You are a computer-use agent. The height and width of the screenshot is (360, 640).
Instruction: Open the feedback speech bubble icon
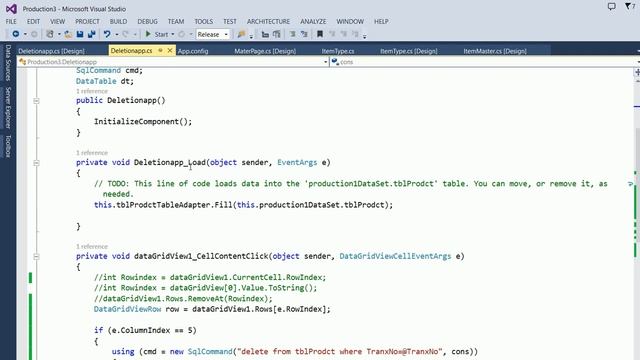point(611,7)
